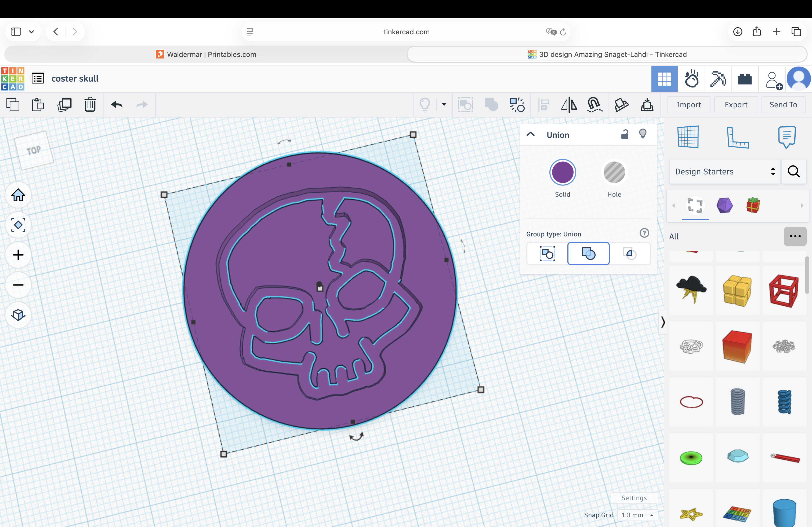Viewport: 812px width, 527px height.
Task: Open the Blocks pickaxe editor
Action: (718, 79)
